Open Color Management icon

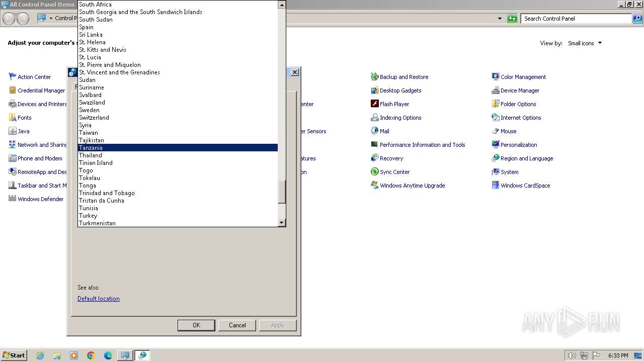[x=496, y=76]
